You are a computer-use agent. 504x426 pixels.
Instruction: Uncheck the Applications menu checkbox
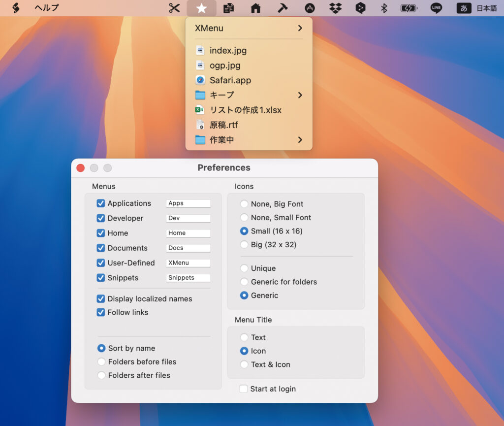[x=100, y=203]
